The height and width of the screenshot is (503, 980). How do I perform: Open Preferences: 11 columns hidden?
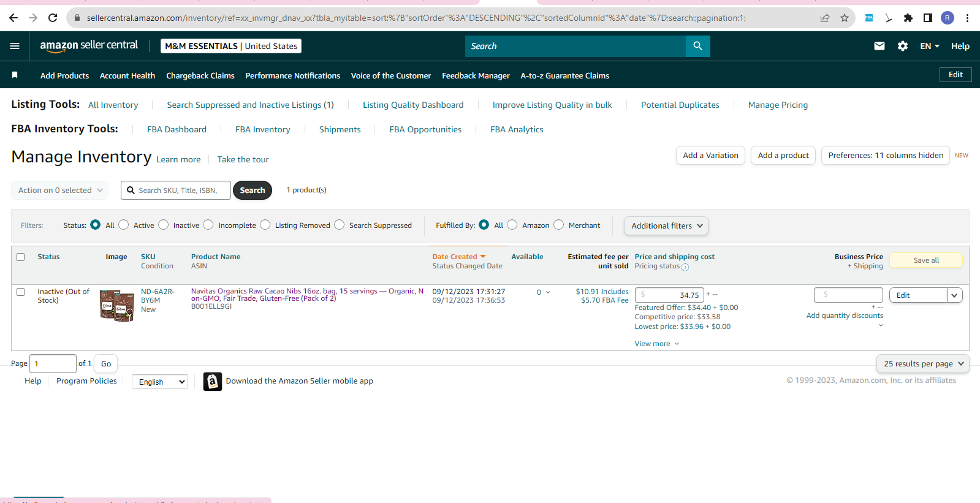tap(886, 156)
